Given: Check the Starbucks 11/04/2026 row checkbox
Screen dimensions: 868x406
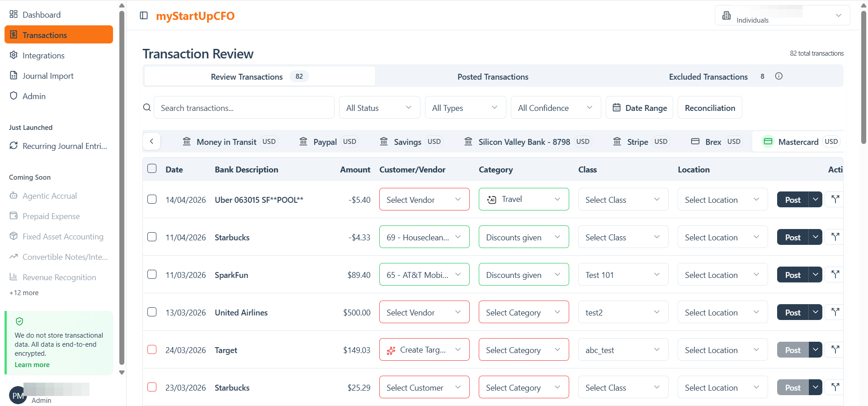Looking at the screenshot, I should coord(152,237).
